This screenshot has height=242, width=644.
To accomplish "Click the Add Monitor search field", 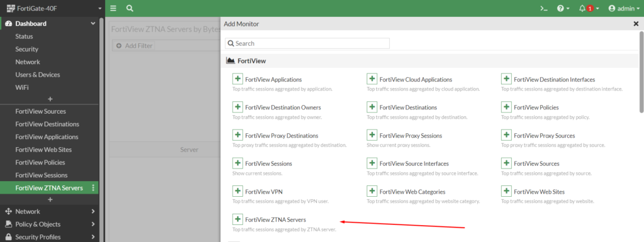I will [307, 43].
